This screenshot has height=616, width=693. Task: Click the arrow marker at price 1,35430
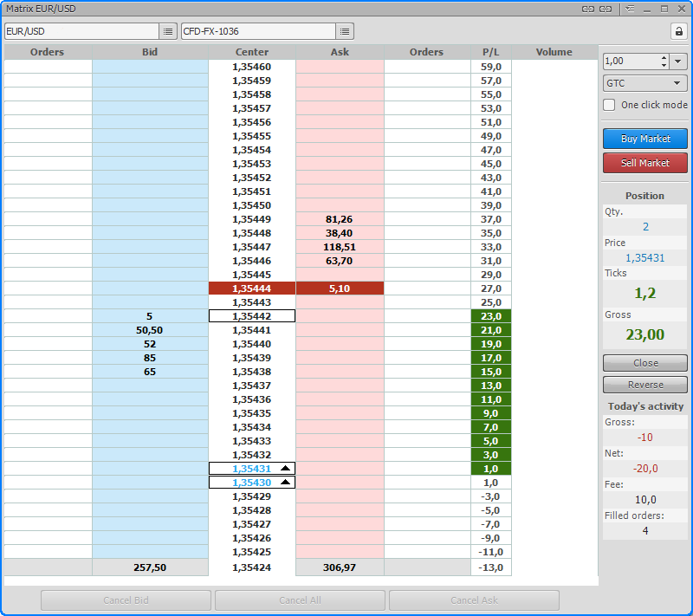tap(286, 482)
